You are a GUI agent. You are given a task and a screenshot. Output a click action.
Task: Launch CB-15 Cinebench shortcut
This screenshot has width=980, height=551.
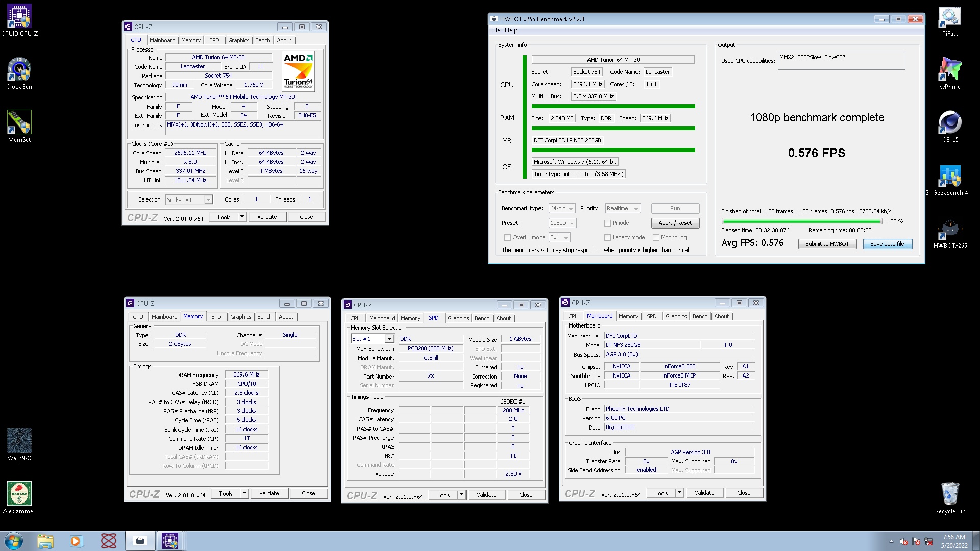click(950, 127)
